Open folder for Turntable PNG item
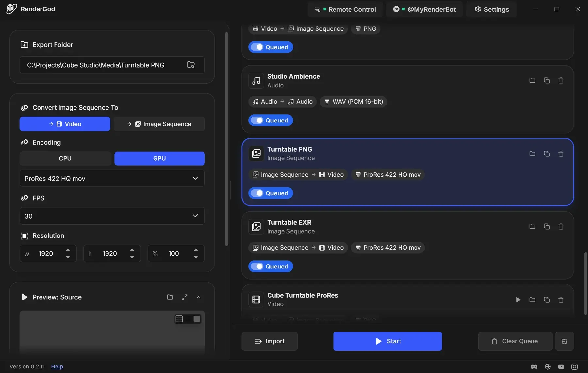Viewport: 588px width, 373px height. point(532,154)
